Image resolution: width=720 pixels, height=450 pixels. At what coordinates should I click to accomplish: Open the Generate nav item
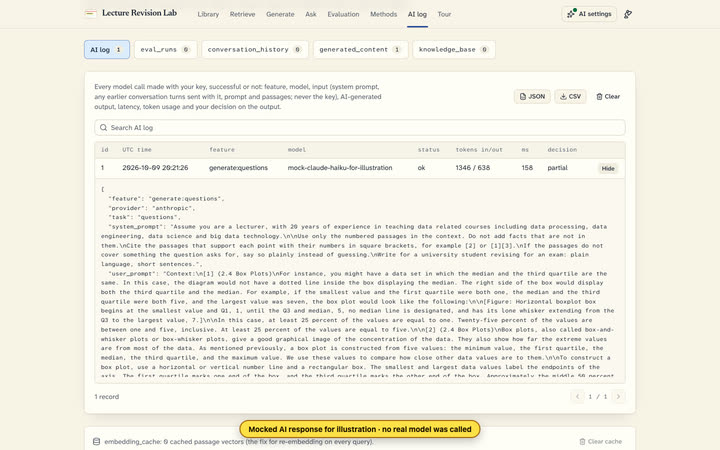(x=280, y=14)
